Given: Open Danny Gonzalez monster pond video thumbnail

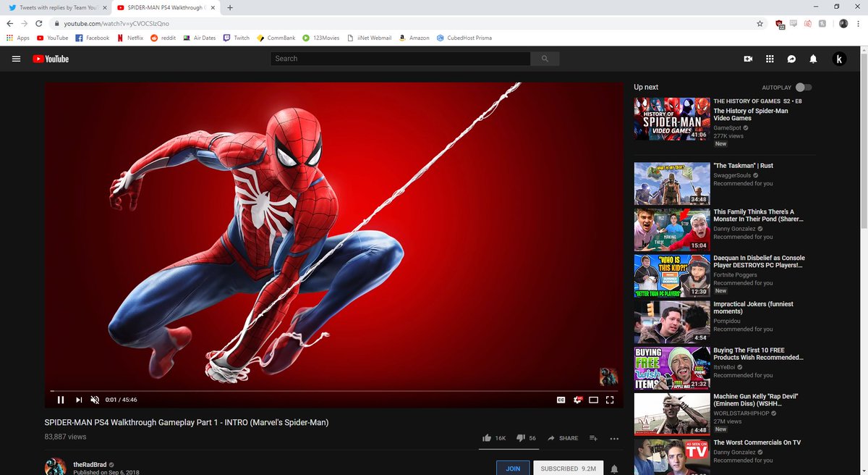Looking at the screenshot, I should (x=672, y=230).
